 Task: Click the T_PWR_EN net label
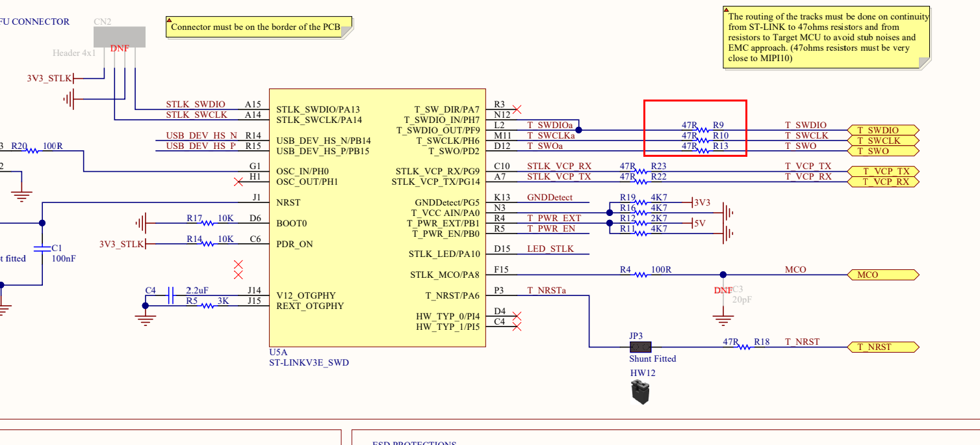[x=551, y=228]
